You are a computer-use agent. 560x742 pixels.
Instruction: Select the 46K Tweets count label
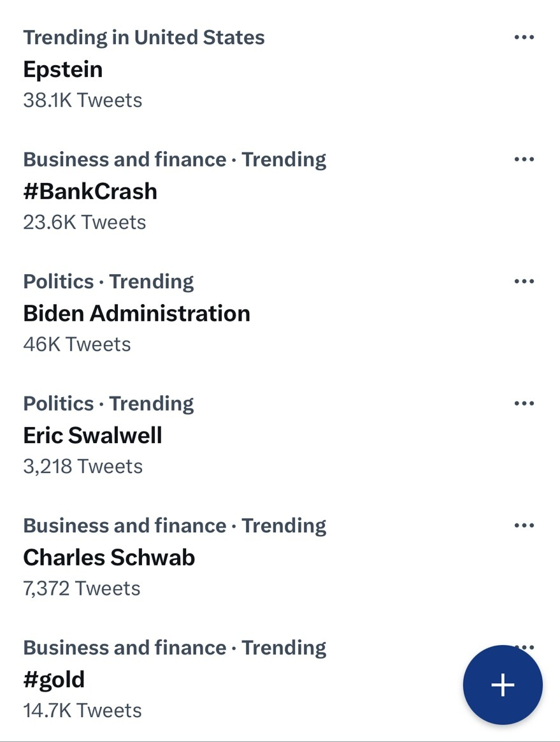click(77, 344)
